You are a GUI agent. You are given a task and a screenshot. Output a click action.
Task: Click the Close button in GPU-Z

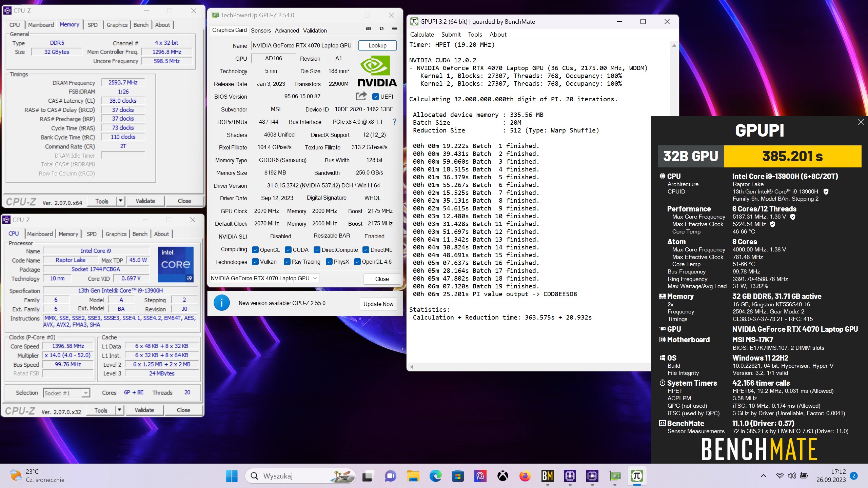382,279
